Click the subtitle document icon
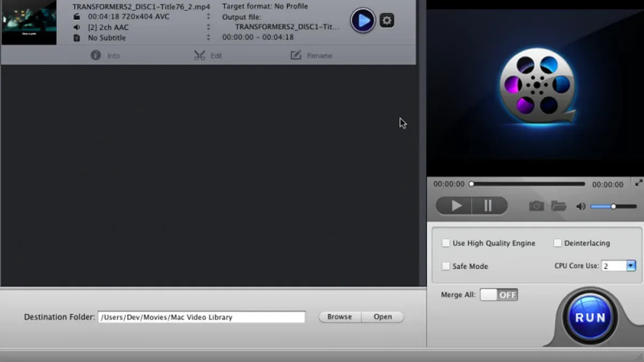Screen dimensions: 644x362 coord(76,38)
